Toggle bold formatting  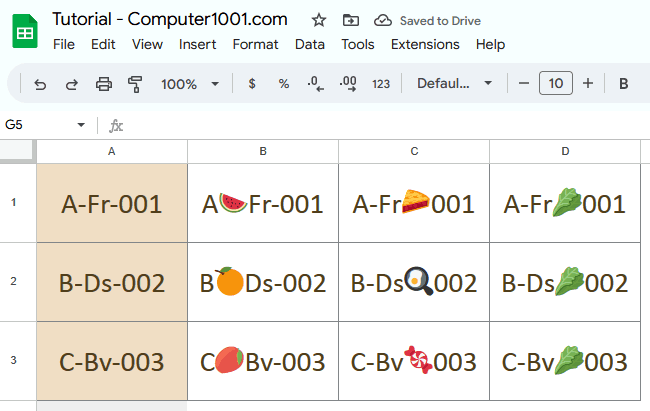pyautogui.click(x=623, y=84)
